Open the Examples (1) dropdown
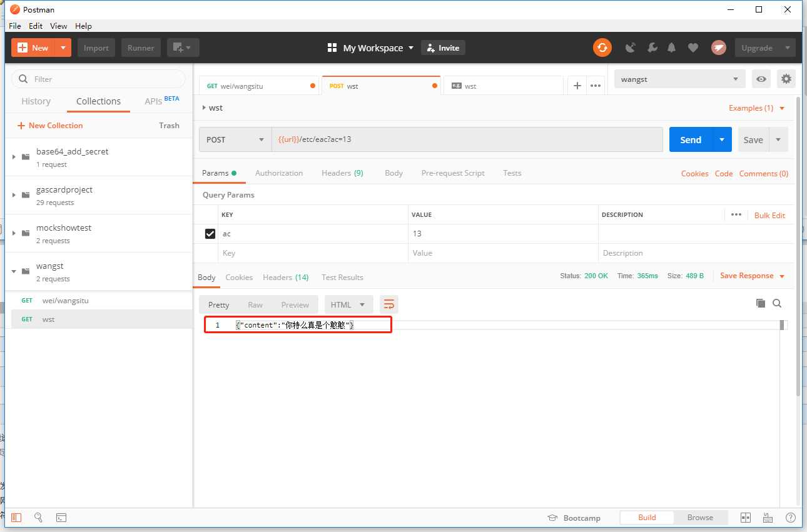Viewport: 807px width, 532px height. coord(756,108)
